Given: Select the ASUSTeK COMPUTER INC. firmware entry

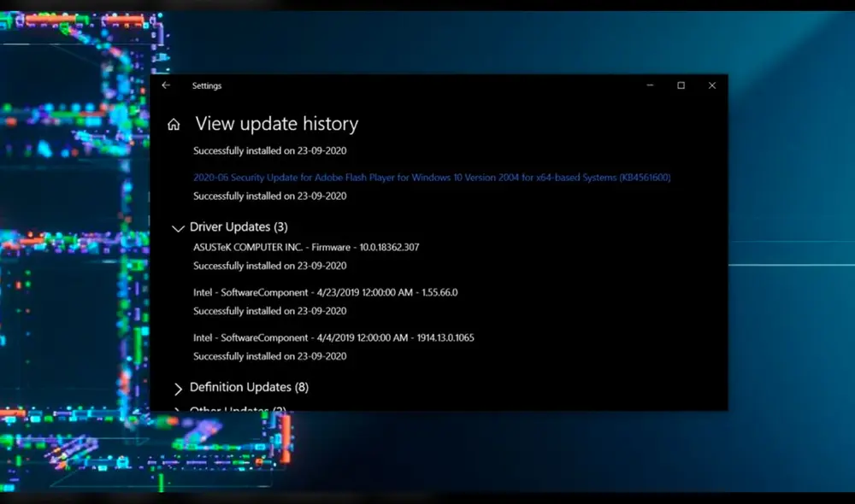Looking at the screenshot, I should pos(302,247).
